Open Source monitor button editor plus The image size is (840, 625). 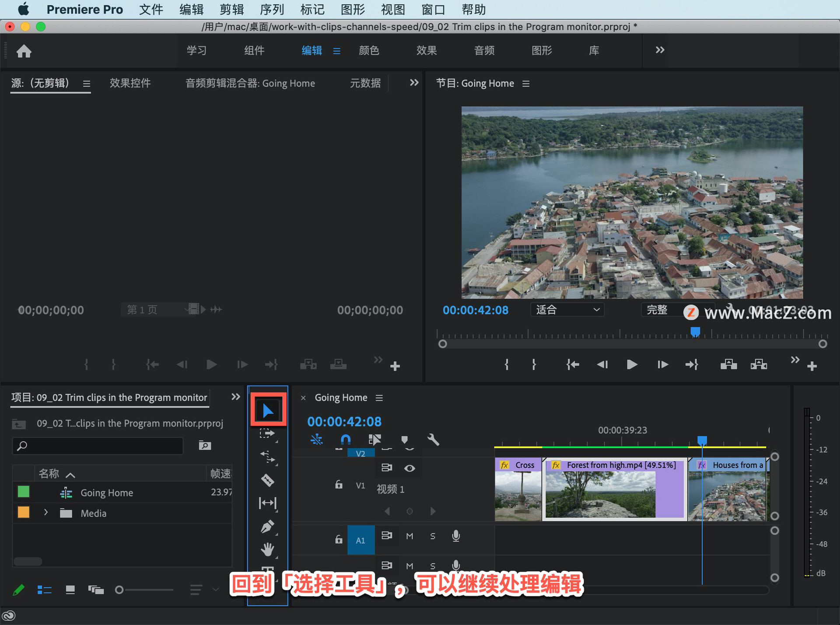(395, 366)
